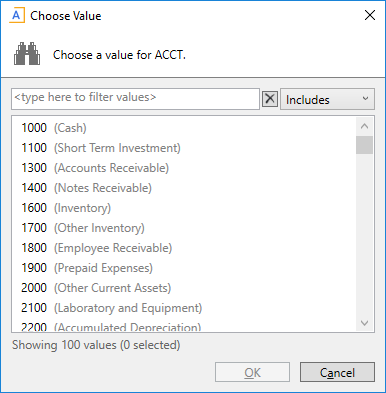Pick 1400 Notes Receivable
The height and width of the screenshot is (393, 386).
pyautogui.click(x=184, y=188)
